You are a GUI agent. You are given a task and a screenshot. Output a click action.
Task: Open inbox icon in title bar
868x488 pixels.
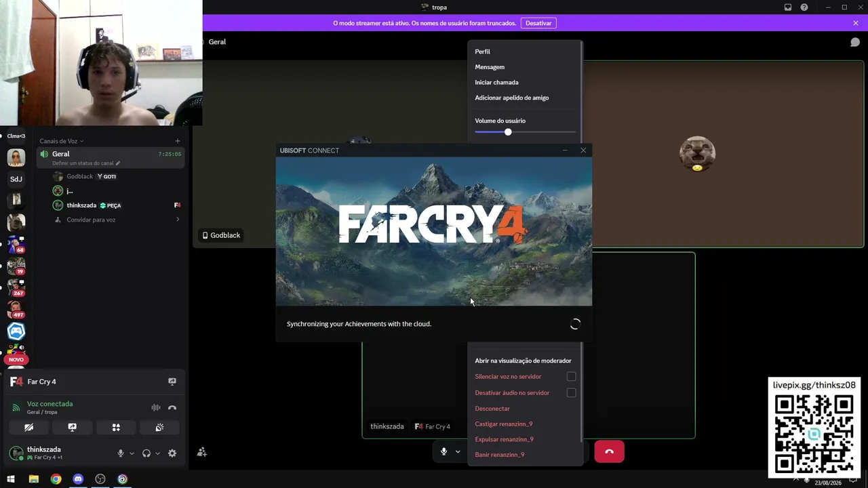[x=788, y=7]
